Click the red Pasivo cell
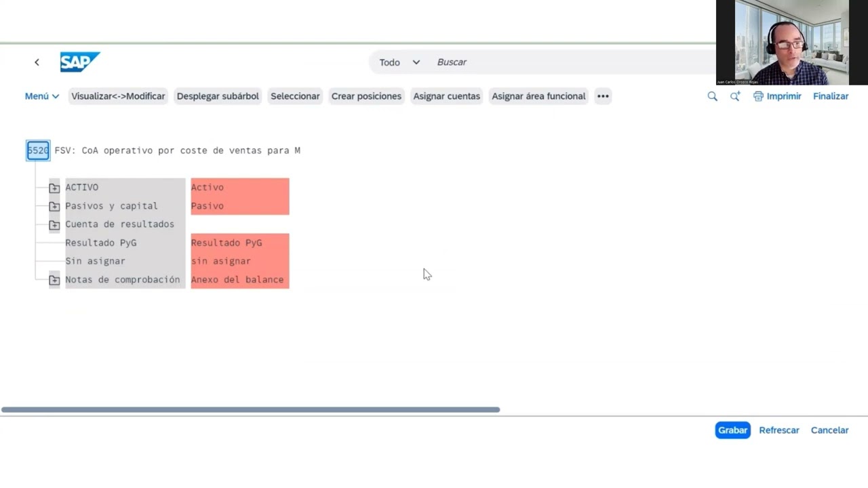Screen dimensions: 868x488 tap(240, 205)
